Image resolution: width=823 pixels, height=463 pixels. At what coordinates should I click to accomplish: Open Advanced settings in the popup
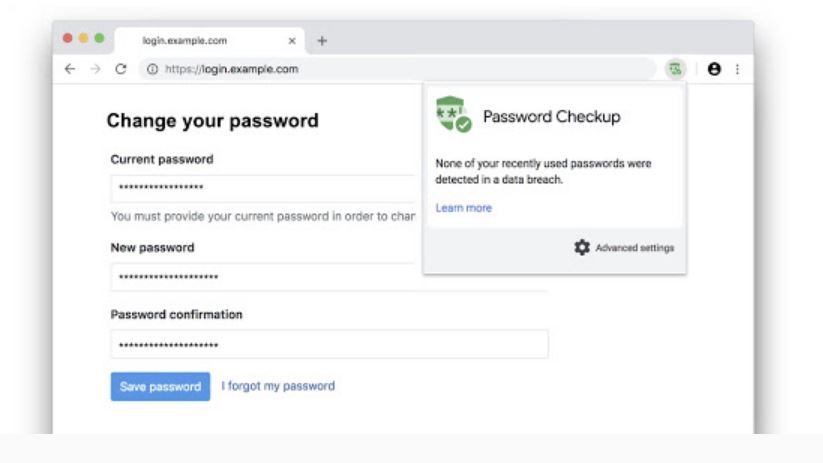pyautogui.click(x=634, y=248)
